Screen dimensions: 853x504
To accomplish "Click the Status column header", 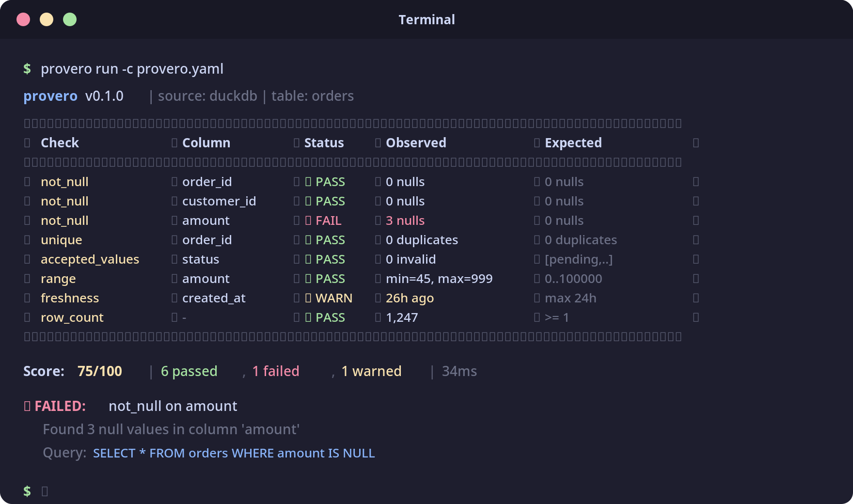I will click(x=324, y=142).
